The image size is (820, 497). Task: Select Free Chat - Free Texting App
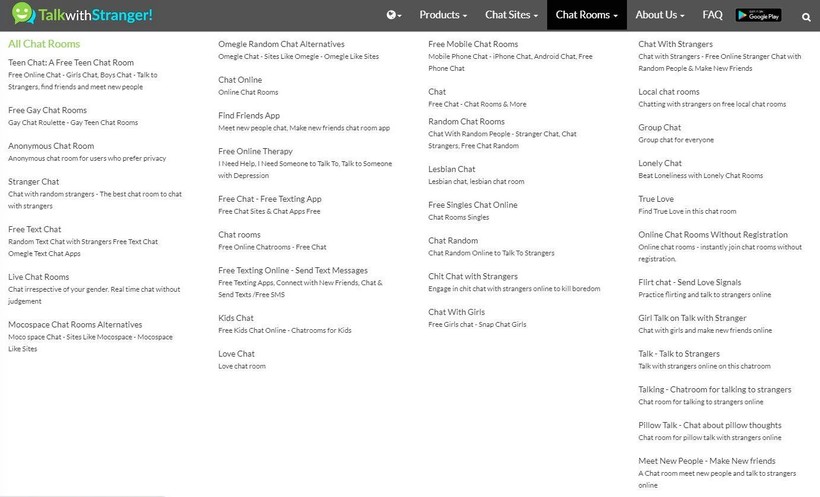[x=270, y=199]
